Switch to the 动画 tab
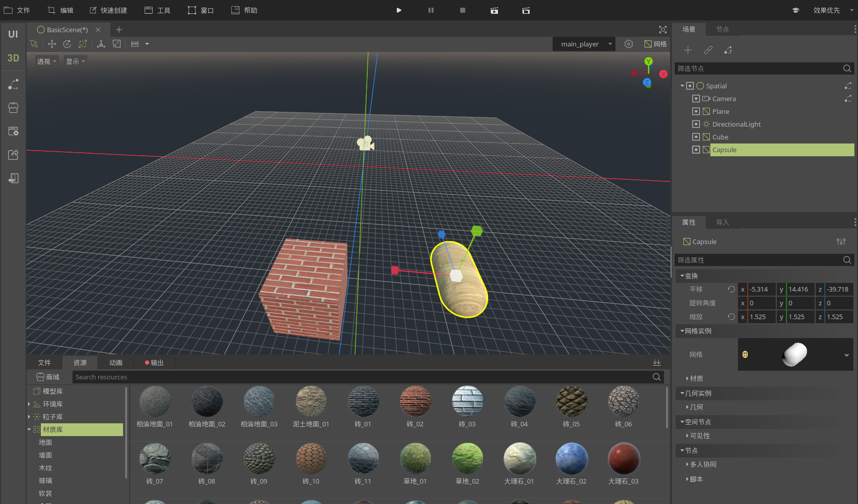Screen dimensions: 858x504 point(116,363)
